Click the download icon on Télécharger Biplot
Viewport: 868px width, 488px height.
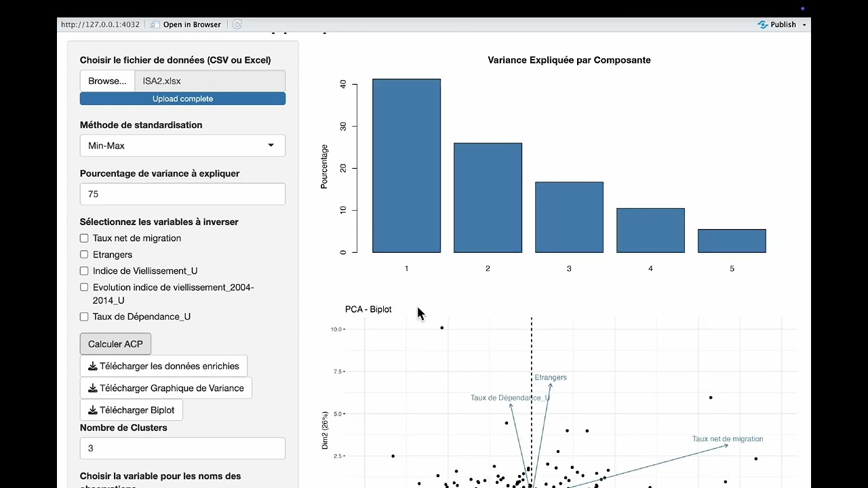click(92, 410)
